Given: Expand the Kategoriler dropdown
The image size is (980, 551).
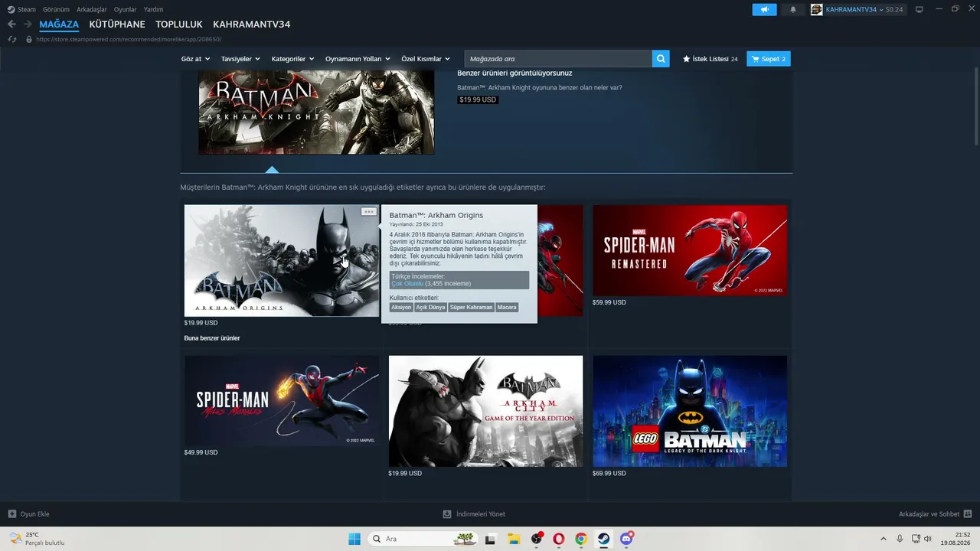Looking at the screenshot, I should (x=293, y=59).
